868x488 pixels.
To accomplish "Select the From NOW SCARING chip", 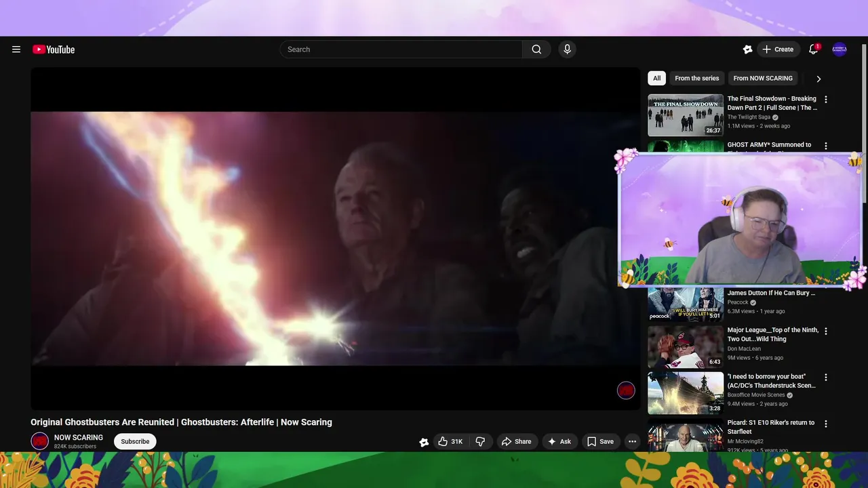I will tap(763, 79).
